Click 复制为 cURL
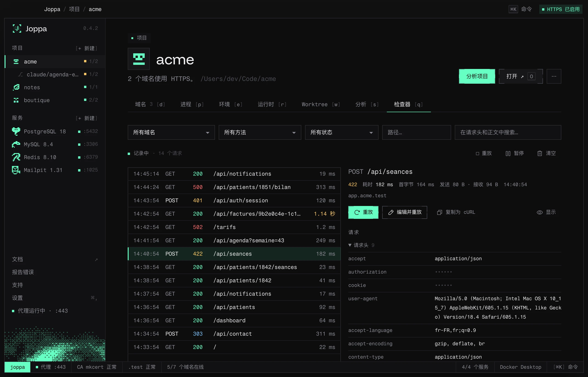The image size is (588, 377). [456, 212]
